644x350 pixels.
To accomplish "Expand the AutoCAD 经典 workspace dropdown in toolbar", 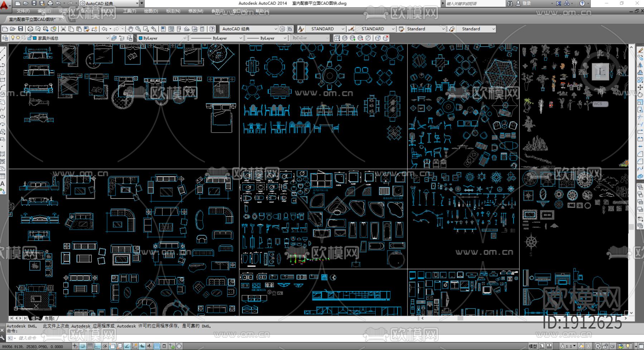I will 275,29.
